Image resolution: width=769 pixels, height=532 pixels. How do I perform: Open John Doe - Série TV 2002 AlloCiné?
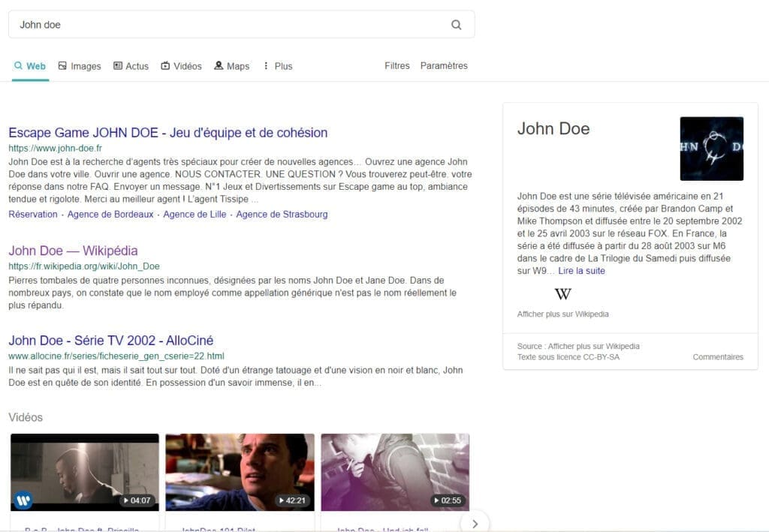click(x=111, y=341)
